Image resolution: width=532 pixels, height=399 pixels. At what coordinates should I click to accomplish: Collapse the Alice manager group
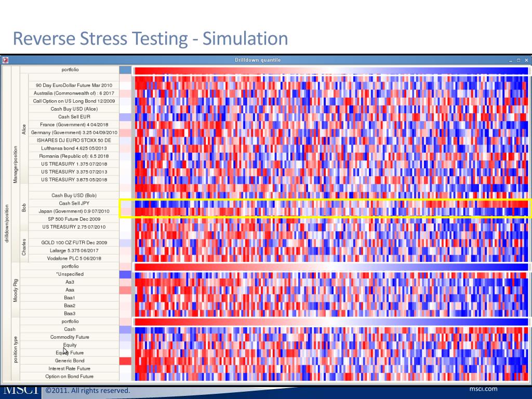[x=24, y=129]
